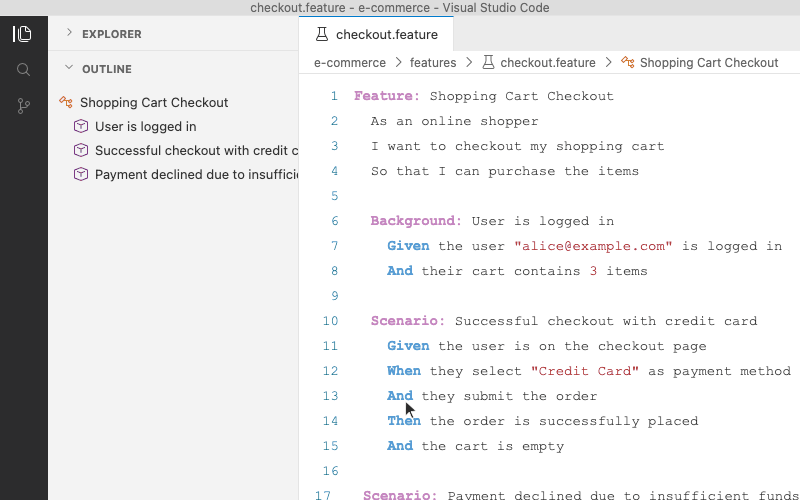The image size is (800, 500).
Task: Open the Search view in activity bar
Action: [x=23, y=70]
